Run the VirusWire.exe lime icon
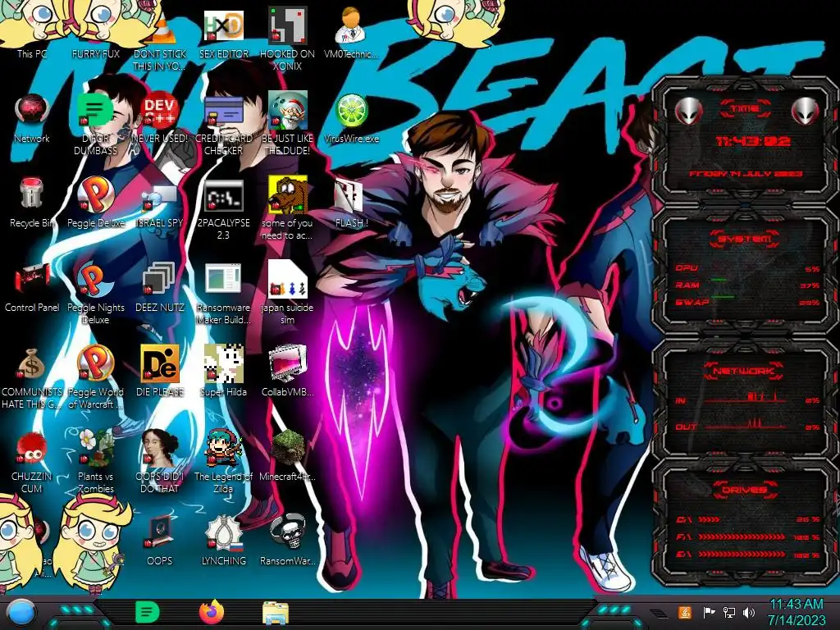Viewport: 840px width, 630px height. pyautogui.click(x=351, y=118)
